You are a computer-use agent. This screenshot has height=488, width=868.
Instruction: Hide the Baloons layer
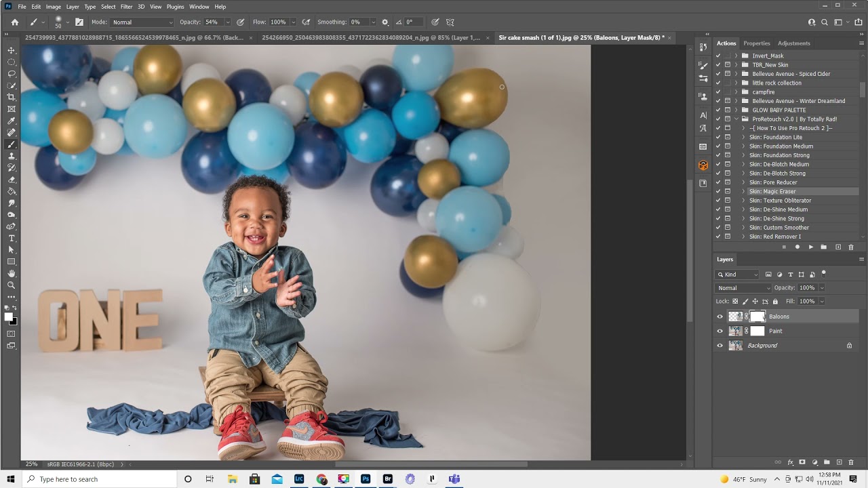tap(720, 317)
